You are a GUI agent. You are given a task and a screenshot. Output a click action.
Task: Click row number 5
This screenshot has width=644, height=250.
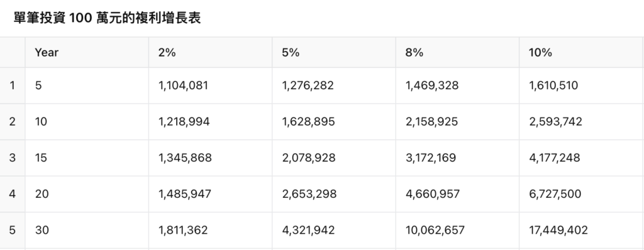pos(13,230)
